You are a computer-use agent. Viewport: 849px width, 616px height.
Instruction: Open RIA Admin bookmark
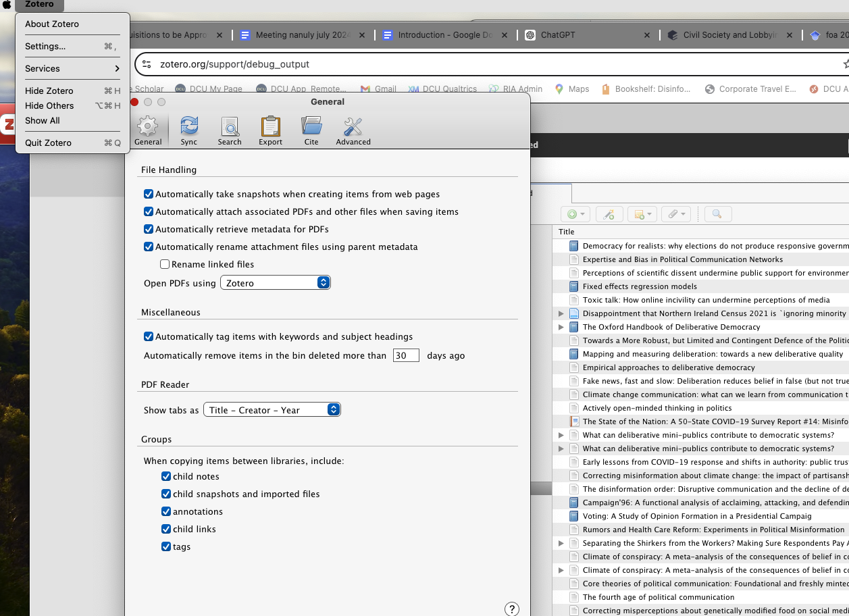pos(516,88)
